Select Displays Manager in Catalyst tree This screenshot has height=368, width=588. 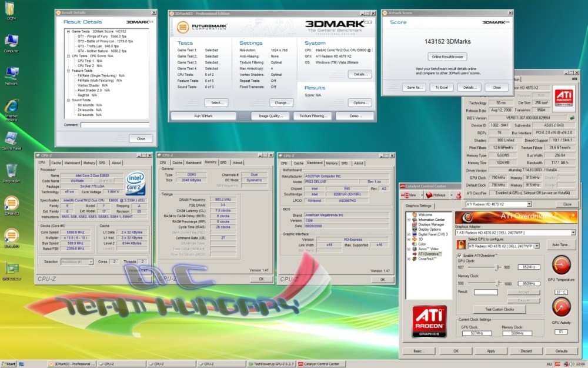431,224
